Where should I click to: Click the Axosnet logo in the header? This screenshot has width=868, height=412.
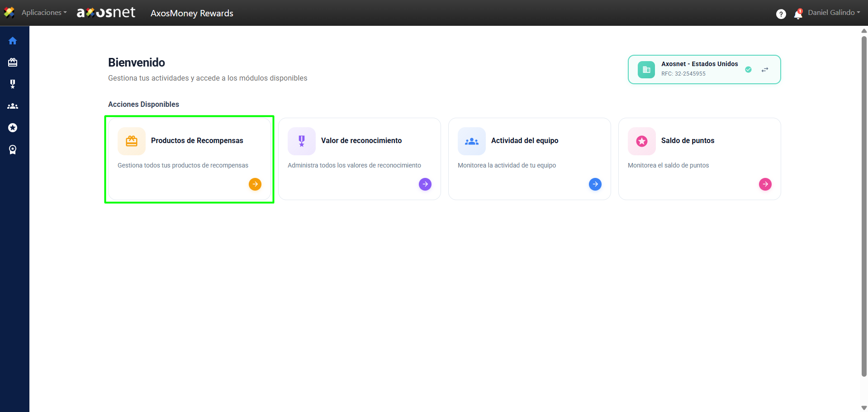[106, 13]
